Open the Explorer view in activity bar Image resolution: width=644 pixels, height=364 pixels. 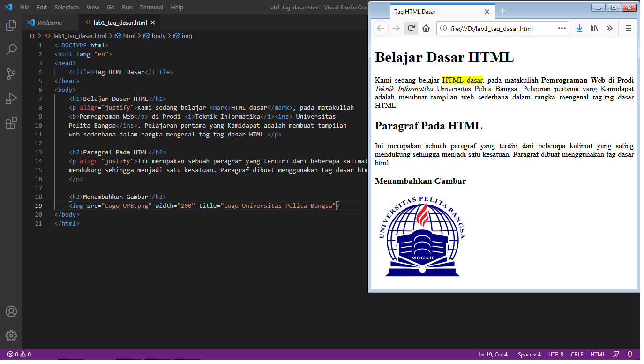11,25
